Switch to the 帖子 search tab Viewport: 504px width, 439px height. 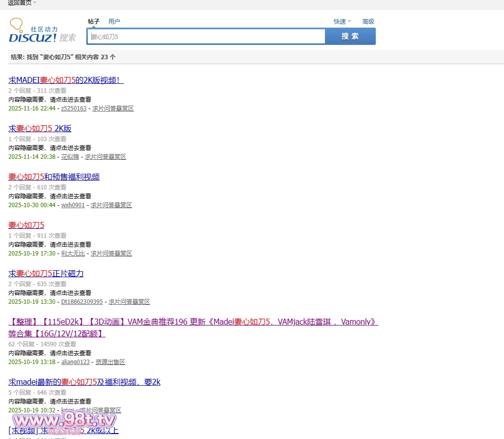(x=94, y=22)
